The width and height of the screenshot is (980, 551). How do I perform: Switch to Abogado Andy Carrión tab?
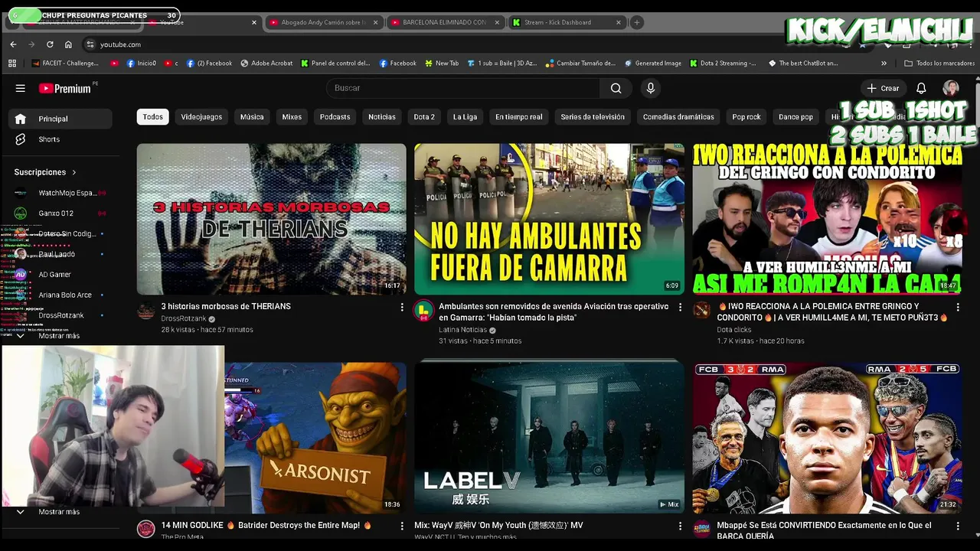click(325, 22)
